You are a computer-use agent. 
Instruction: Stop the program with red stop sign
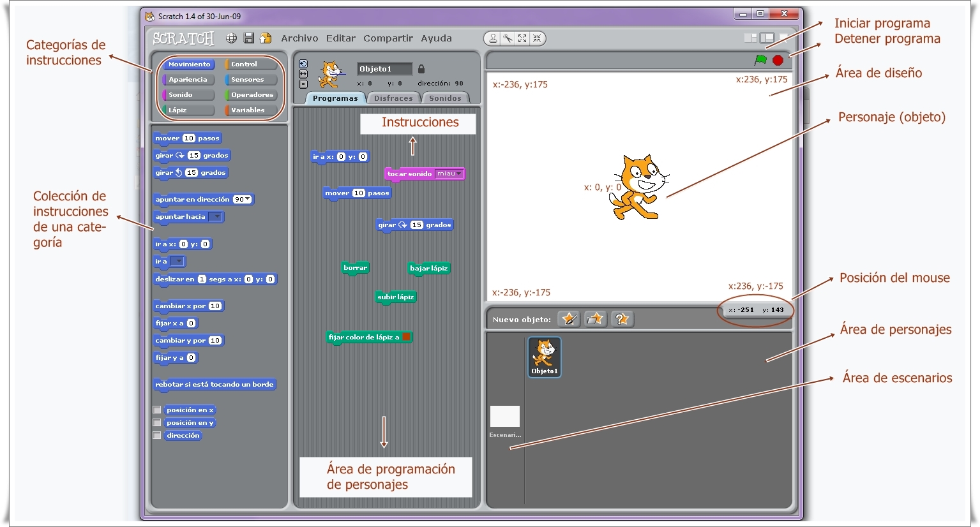(x=778, y=60)
